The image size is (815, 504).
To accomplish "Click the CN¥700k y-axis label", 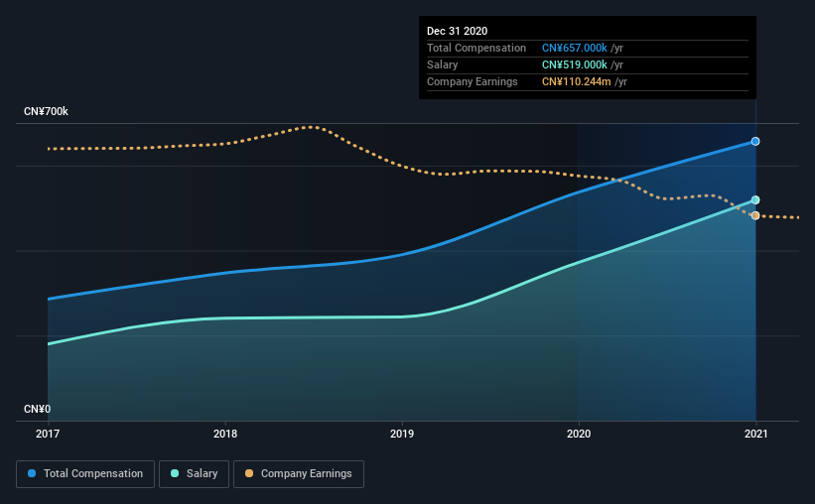I will pos(46,111).
